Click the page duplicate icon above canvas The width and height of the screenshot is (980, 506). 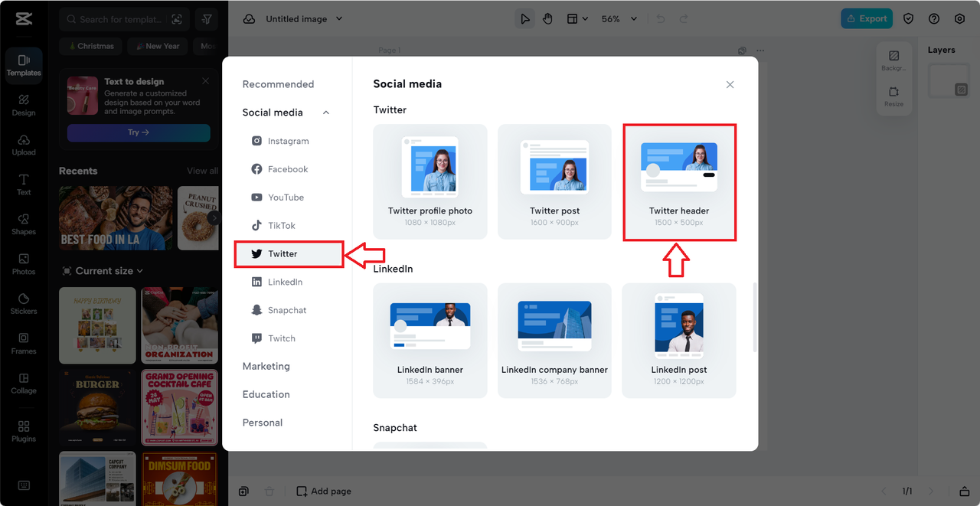(x=742, y=51)
